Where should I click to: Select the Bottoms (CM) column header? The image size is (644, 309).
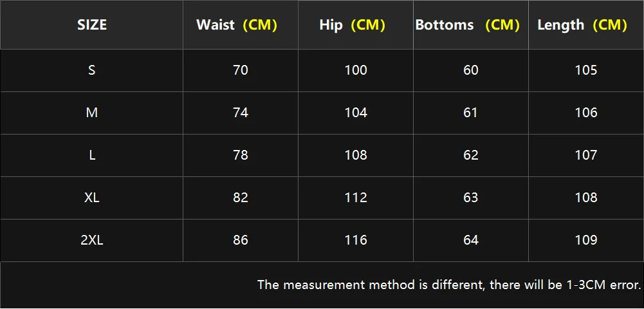pyautogui.click(x=471, y=25)
